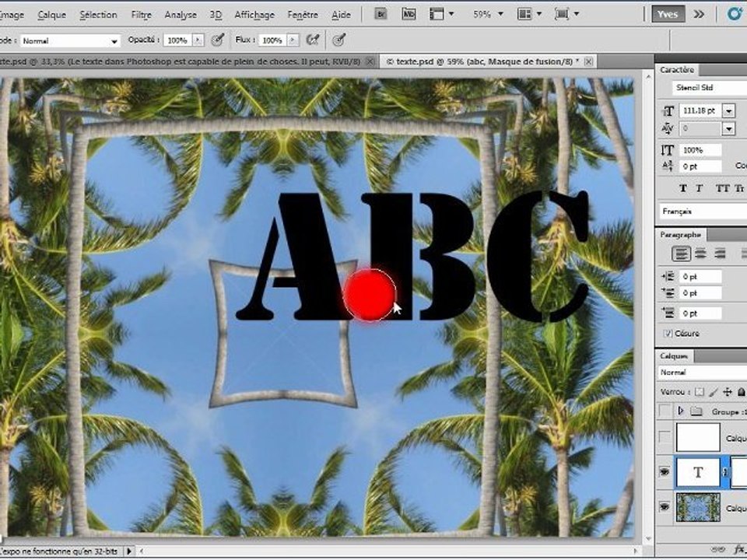Click the 100% vertical scale field
The image size is (747, 560).
click(700, 150)
